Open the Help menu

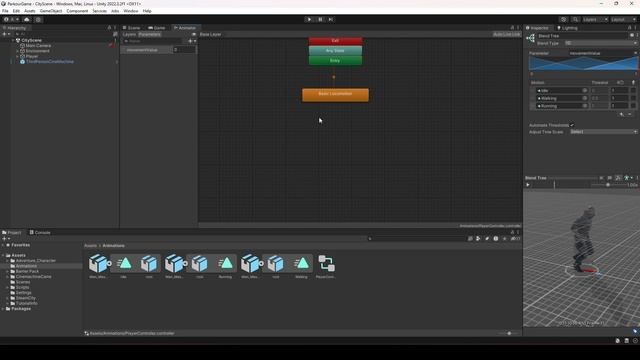pos(147,11)
